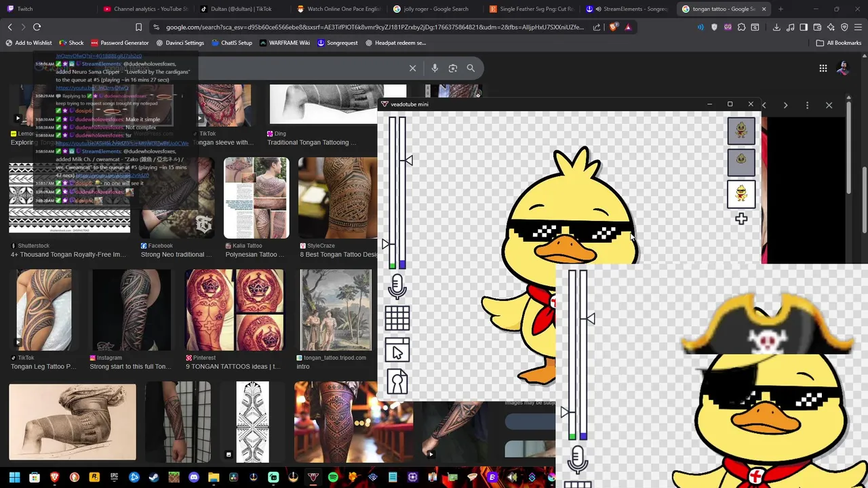Open the WARFRAME Wiki bookmark
The height and width of the screenshot is (488, 868).
[284, 43]
